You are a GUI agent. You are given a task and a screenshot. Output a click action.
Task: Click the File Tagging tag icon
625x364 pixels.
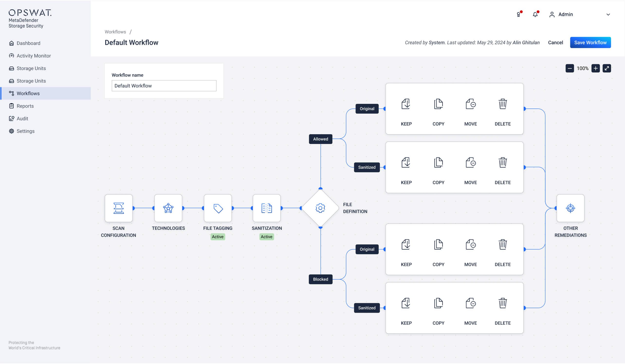pos(217,208)
